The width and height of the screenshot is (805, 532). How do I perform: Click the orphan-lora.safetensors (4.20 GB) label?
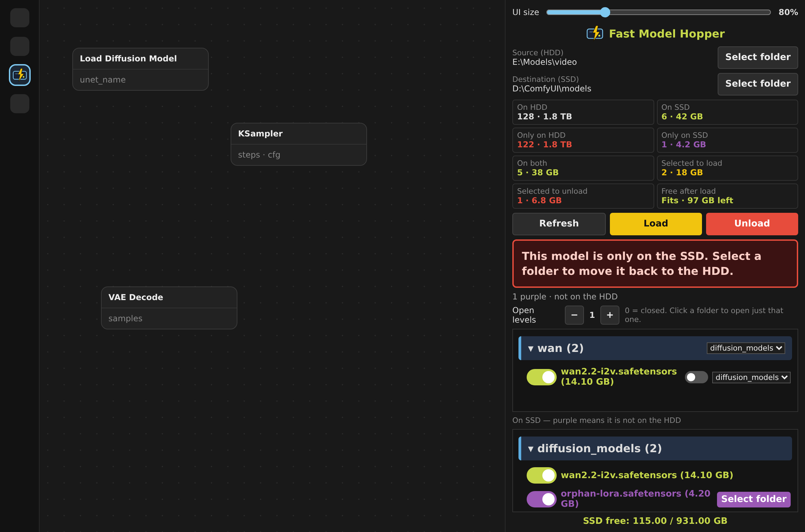pos(635,499)
